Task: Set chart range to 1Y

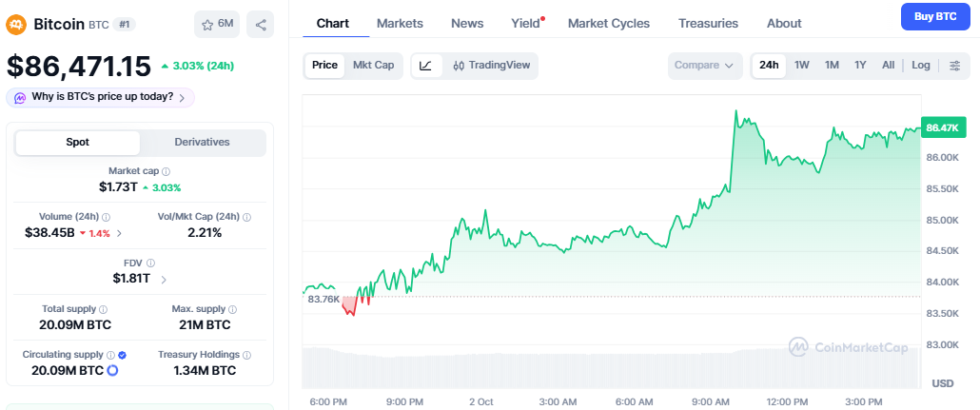Action: click(x=860, y=65)
